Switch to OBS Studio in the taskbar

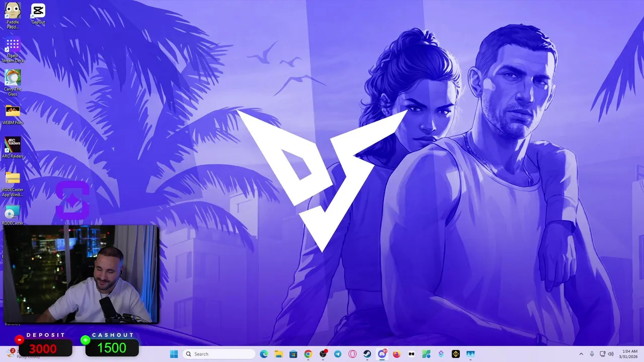(323, 354)
